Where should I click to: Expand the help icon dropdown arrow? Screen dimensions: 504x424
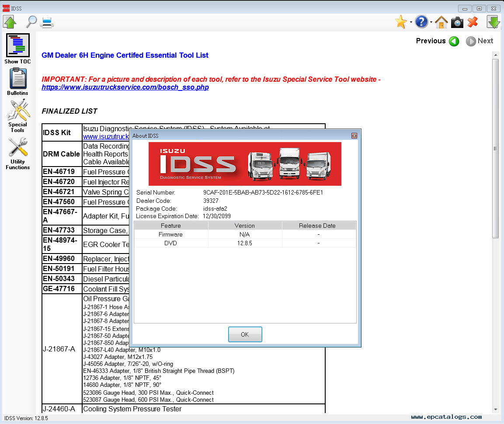(x=431, y=22)
